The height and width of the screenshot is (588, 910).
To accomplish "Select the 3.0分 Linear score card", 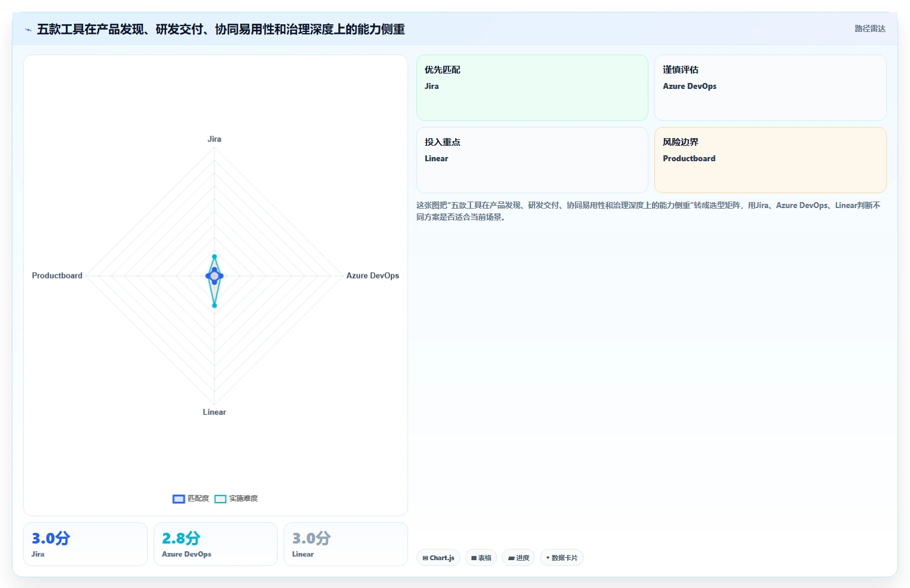I will pyautogui.click(x=346, y=544).
